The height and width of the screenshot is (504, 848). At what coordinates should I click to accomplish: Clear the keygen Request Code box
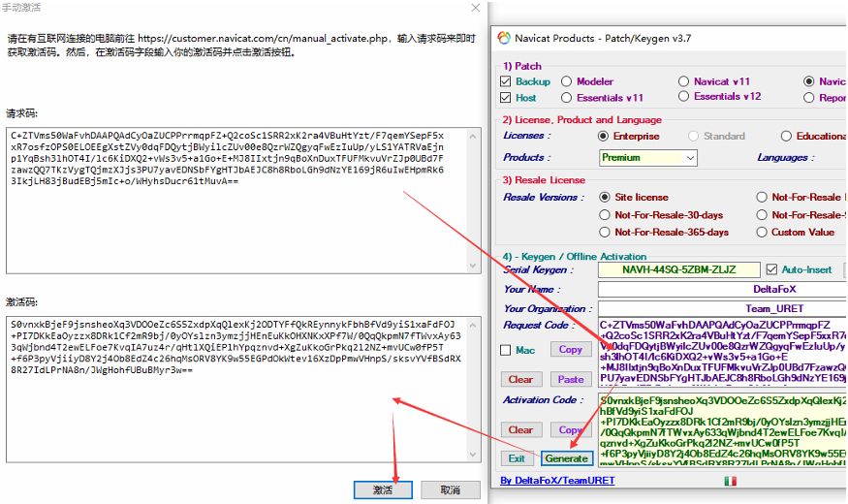click(x=520, y=379)
